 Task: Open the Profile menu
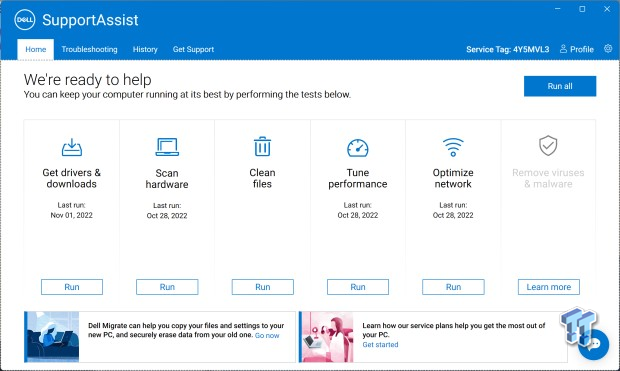pyautogui.click(x=577, y=49)
